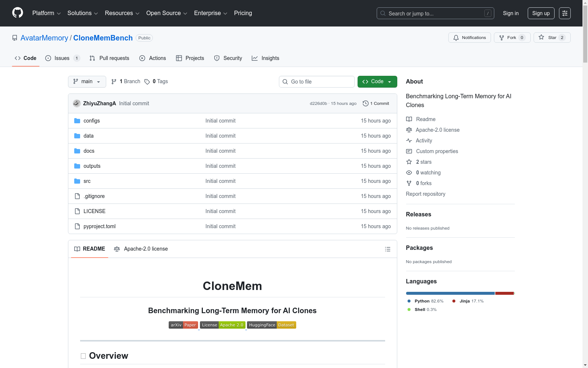Click the license scale icon in About
The image size is (588, 368).
tap(409, 130)
